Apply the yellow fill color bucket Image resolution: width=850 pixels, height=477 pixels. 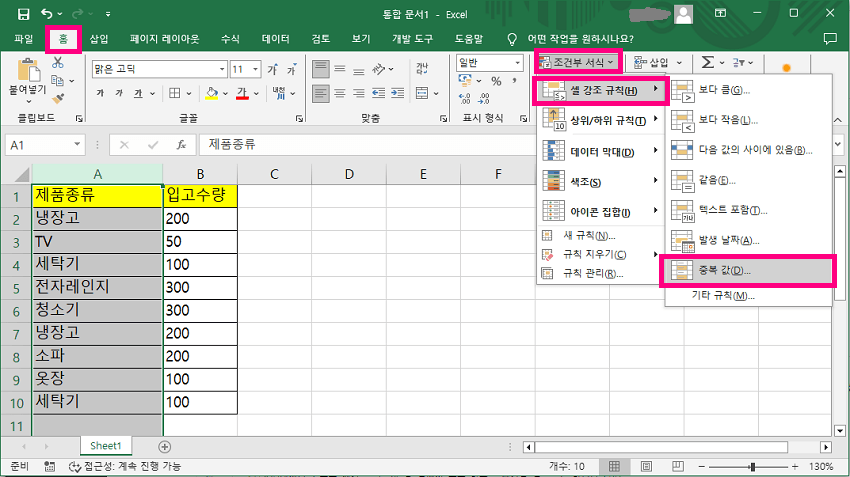212,93
